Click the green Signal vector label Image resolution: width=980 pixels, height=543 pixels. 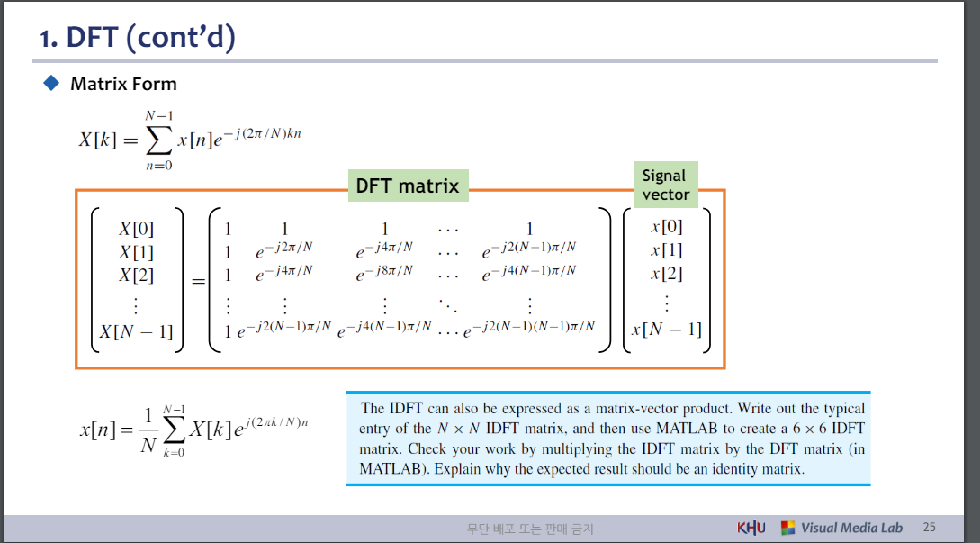tap(666, 185)
